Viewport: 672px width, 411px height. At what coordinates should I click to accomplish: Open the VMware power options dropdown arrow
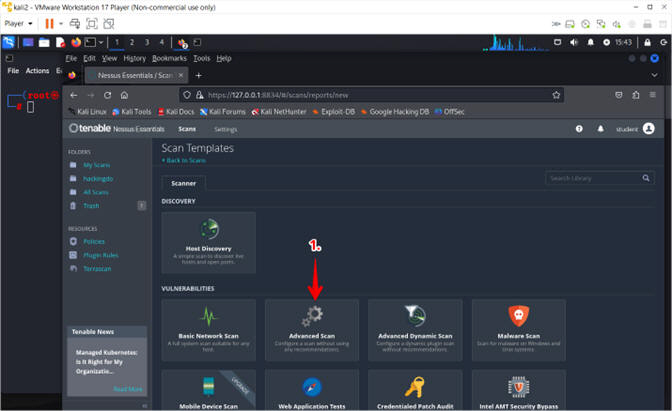[x=61, y=24]
